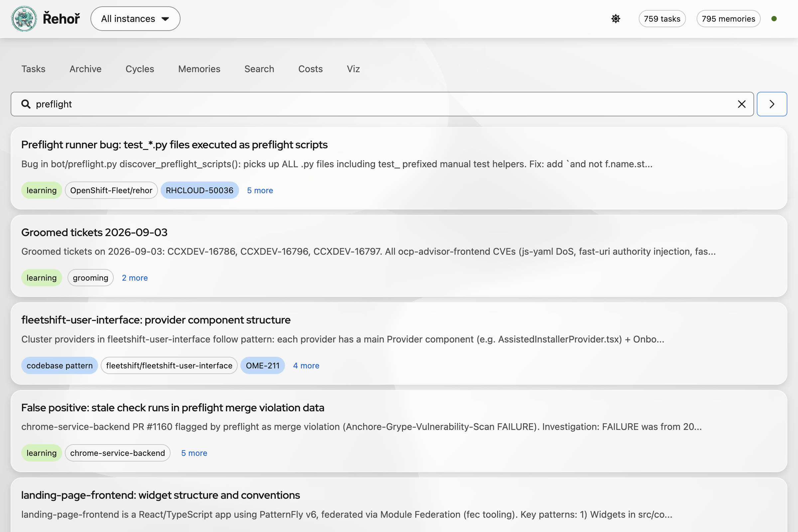Switch to the Viz tab
798x532 pixels.
353,69
